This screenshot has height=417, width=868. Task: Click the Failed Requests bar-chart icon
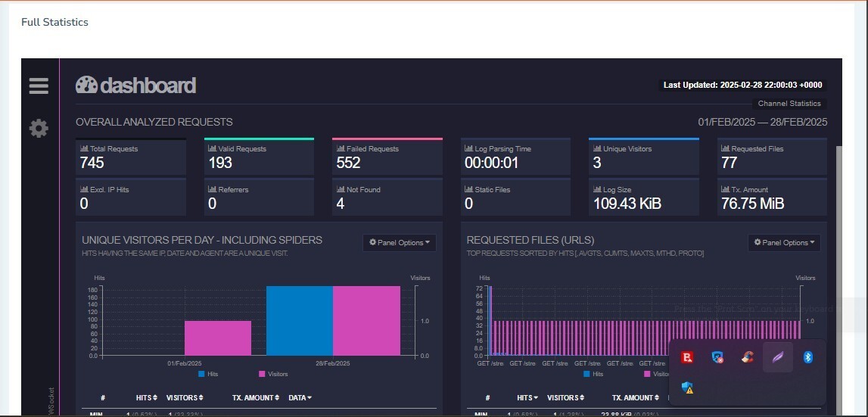click(341, 148)
